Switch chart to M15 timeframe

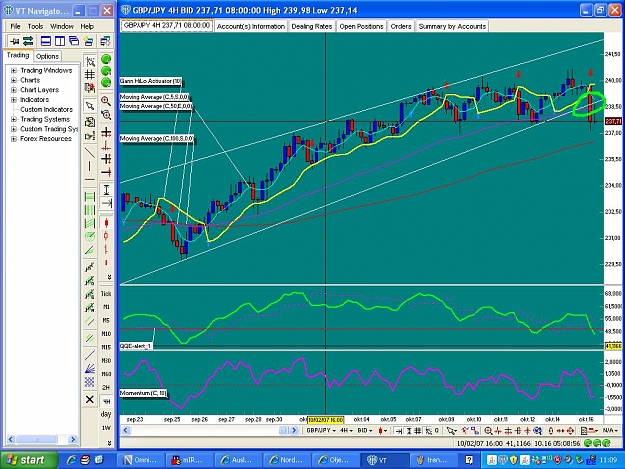[x=106, y=347]
